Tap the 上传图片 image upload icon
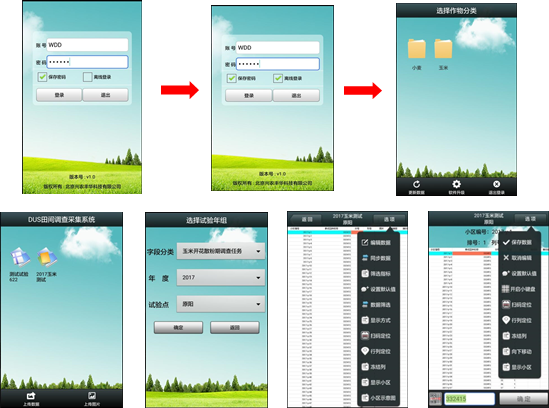The height and width of the screenshot is (408, 549). [92, 396]
